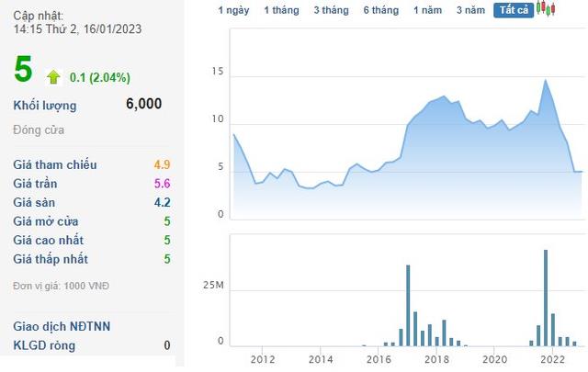This screenshot has width=588, height=372.
Task: Click the 2022 price peak on chart
Action: (546, 80)
